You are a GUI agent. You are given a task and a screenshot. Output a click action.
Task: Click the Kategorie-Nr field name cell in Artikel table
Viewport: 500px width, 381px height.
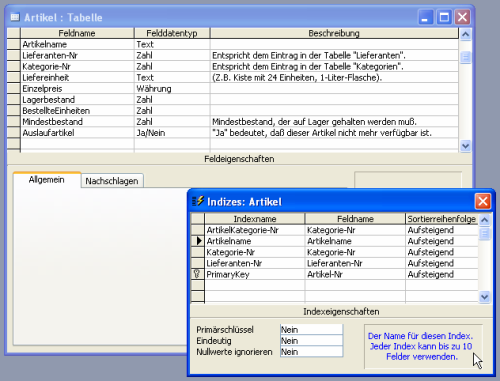click(x=77, y=66)
